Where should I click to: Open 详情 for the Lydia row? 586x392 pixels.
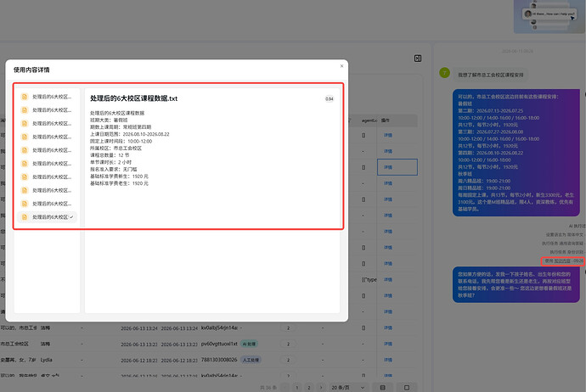(x=388, y=360)
